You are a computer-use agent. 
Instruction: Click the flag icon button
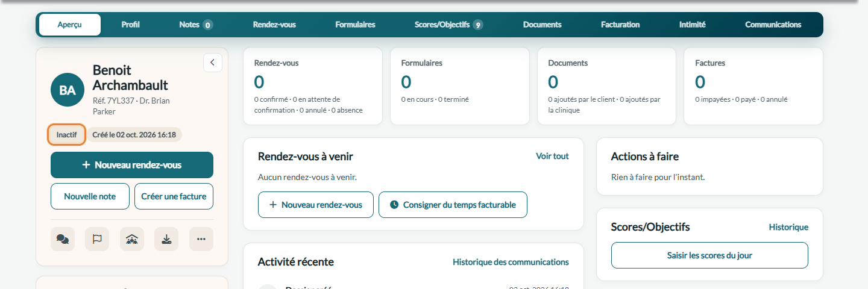point(97,239)
